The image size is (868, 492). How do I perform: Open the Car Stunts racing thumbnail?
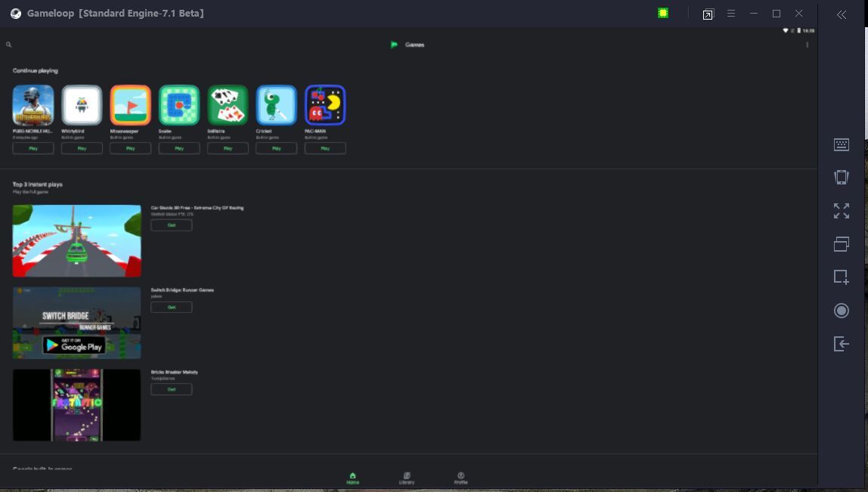77,241
